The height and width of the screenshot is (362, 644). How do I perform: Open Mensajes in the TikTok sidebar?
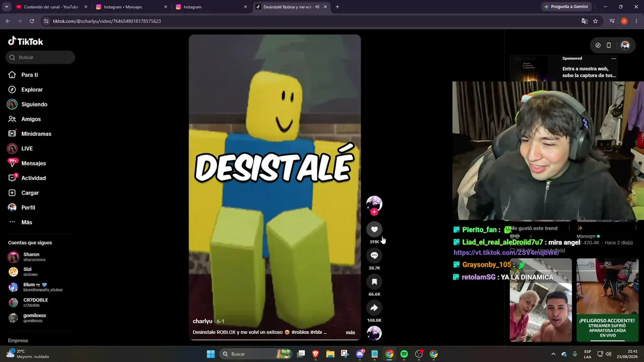[x=33, y=163]
